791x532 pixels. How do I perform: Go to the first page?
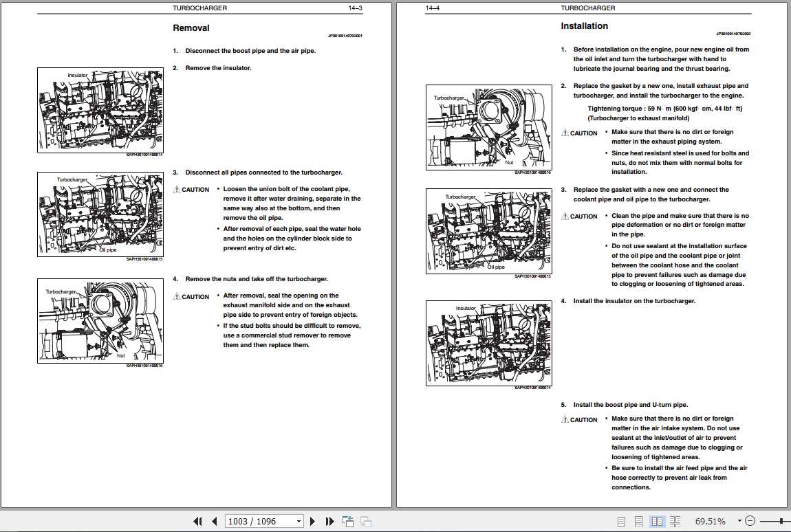point(197,522)
